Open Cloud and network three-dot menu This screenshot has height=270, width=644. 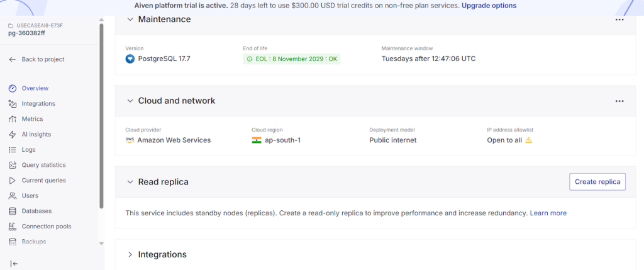click(x=619, y=101)
